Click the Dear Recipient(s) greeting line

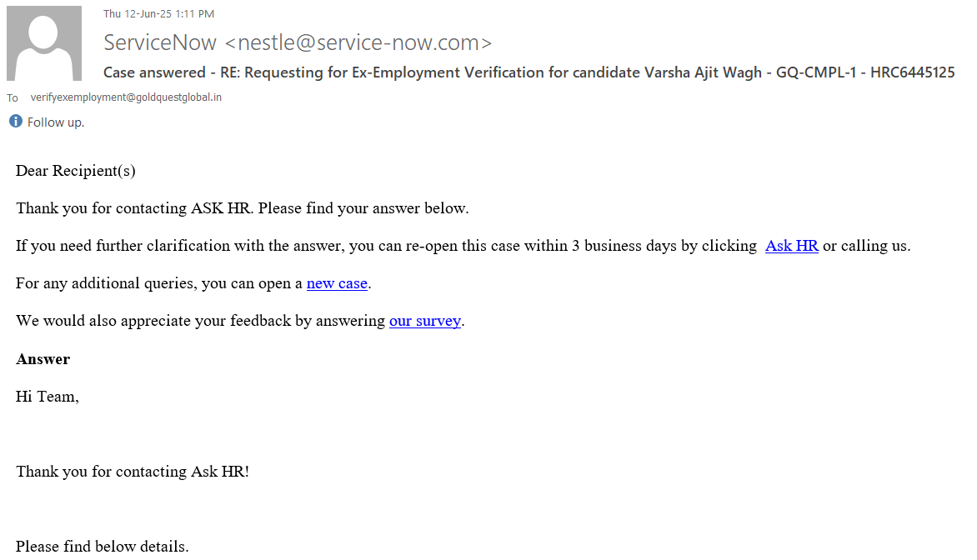[x=75, y=171]
